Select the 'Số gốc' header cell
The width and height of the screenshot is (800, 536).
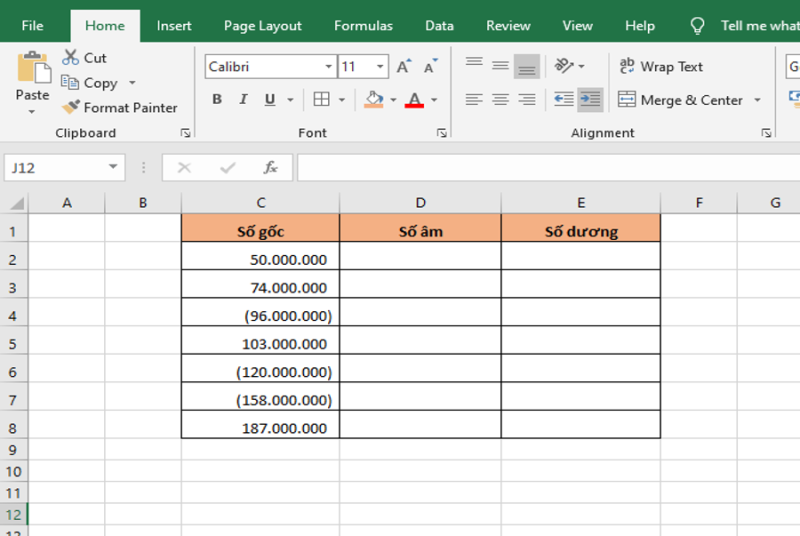[x=261, y=228]
